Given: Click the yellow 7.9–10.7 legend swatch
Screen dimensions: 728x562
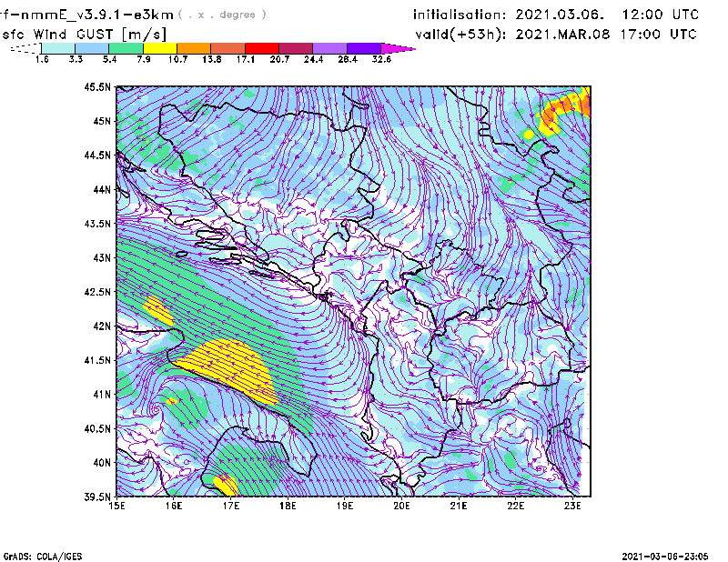Looking at the screenshot, I should (x=160, y=48).
